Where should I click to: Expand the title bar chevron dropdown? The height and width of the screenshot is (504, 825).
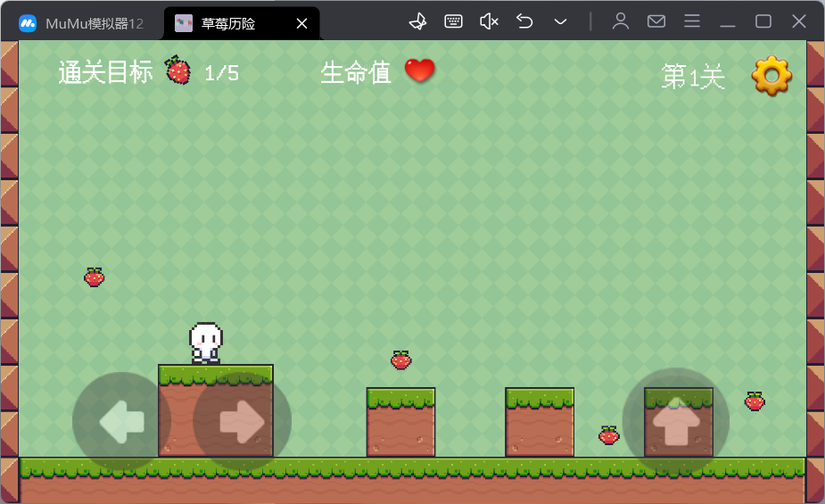click(560, 21)
